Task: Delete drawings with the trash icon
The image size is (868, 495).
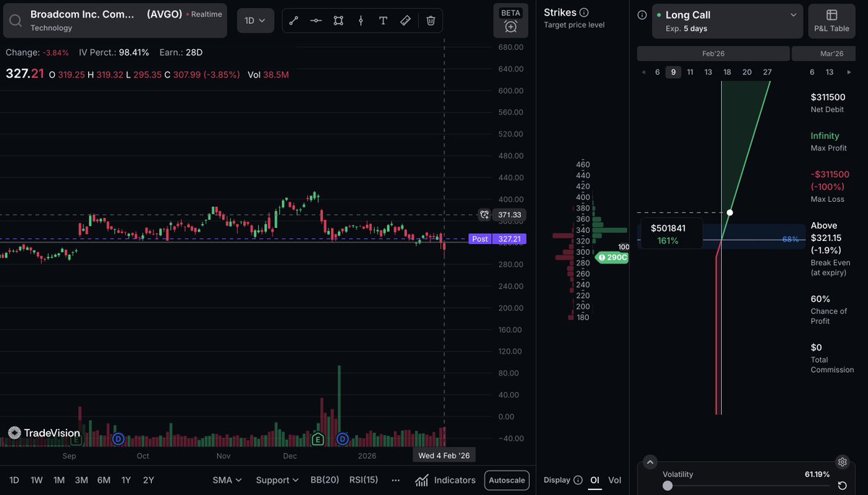Action: coord(430,20)
